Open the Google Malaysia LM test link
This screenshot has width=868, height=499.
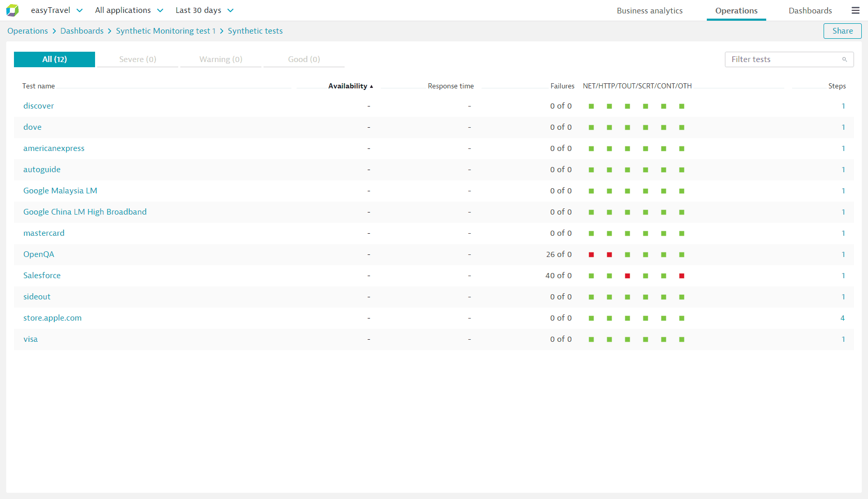60,191
